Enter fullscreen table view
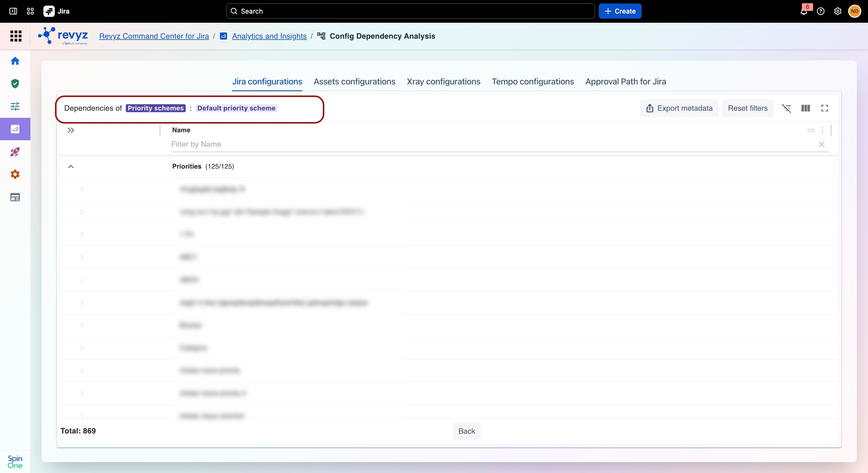This screenshot has width=868, height=473. point(825,108)
